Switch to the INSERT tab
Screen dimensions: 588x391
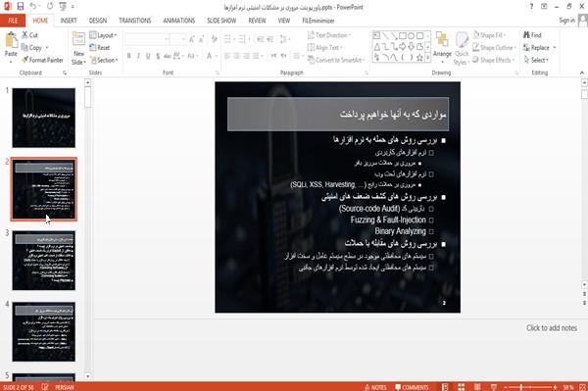pyautogui.click(x=69, y=21)
